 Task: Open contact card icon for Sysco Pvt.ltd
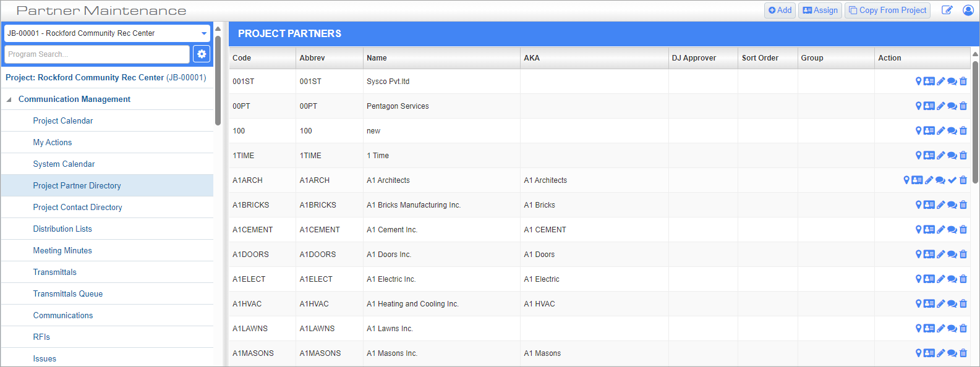[929, 81]
